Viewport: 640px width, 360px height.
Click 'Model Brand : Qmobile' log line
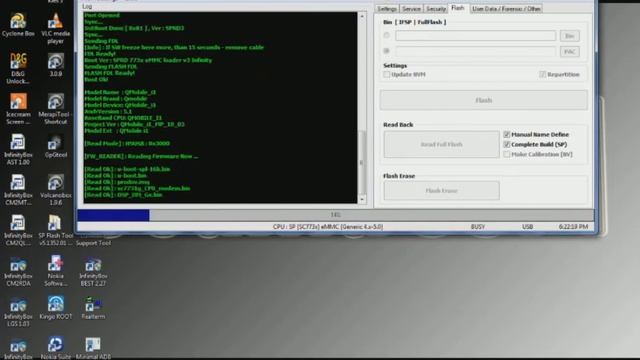tap(116, 99)
